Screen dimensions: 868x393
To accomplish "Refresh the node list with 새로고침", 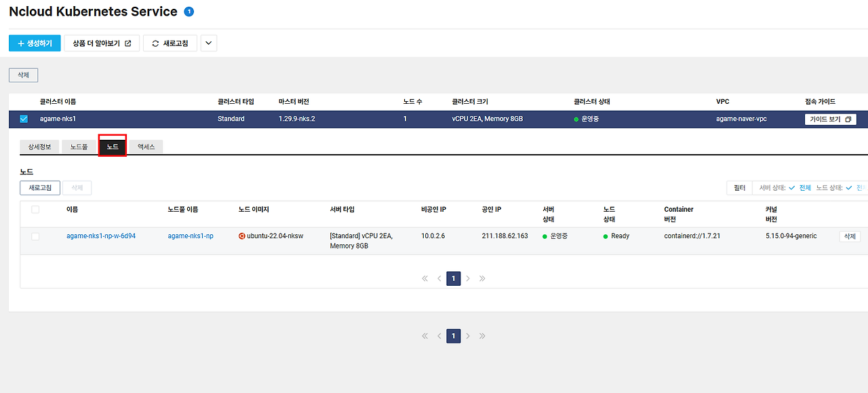I will [40, 188].
